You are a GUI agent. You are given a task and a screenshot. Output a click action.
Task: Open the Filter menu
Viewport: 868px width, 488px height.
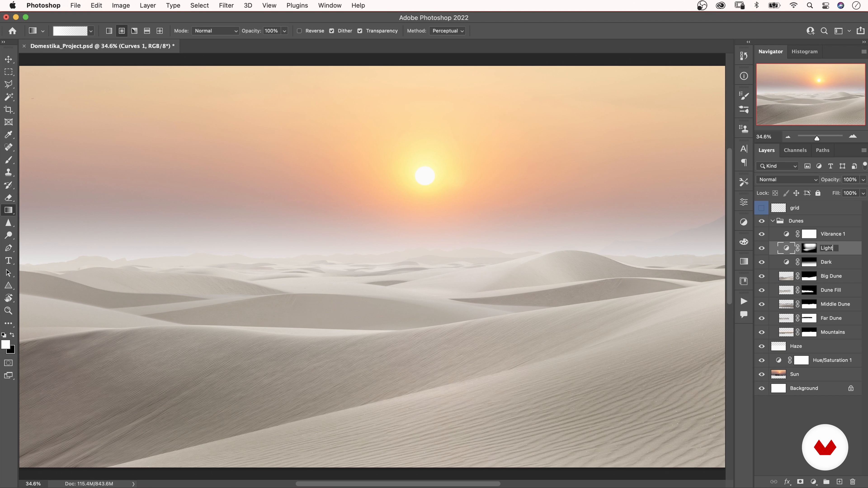tap(226, 5)
